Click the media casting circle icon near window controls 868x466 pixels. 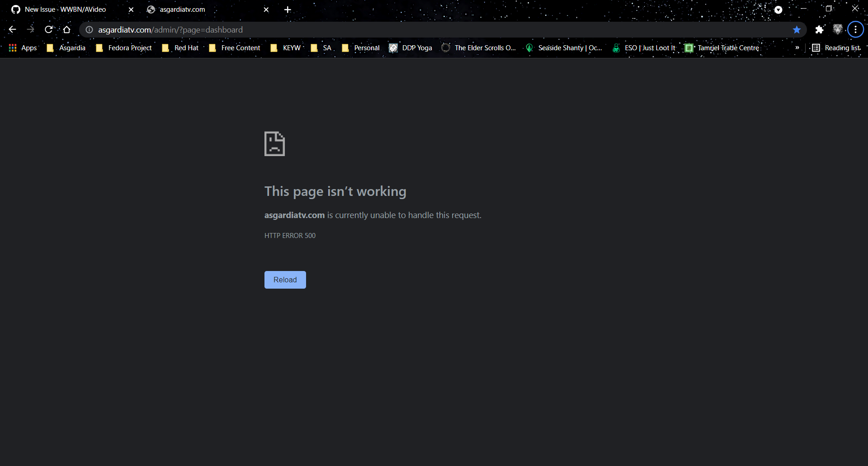click(778, 10)
